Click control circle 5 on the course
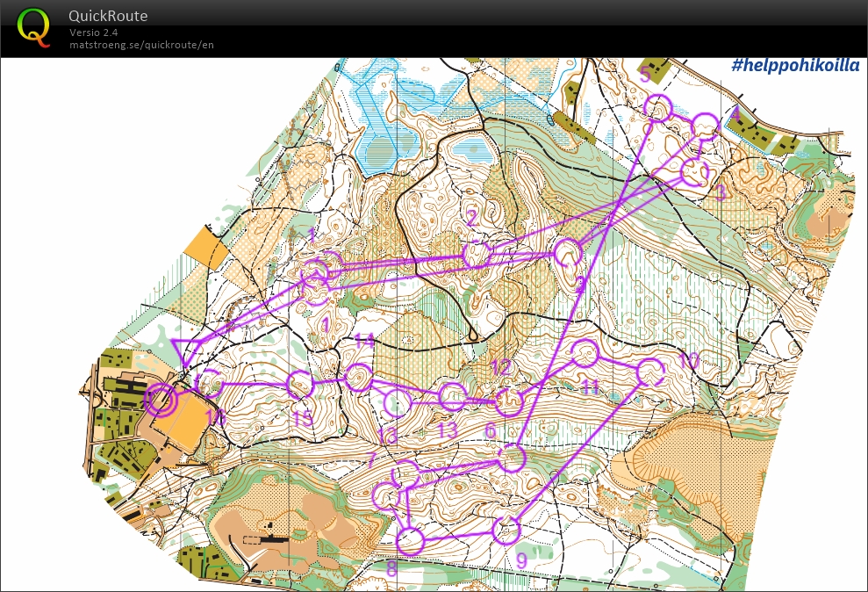 pos(658,108)
